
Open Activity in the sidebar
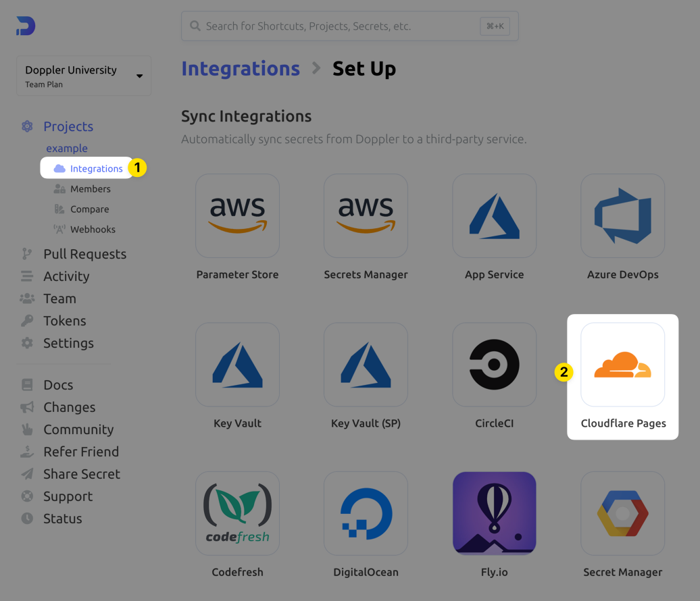pos(66,277)
